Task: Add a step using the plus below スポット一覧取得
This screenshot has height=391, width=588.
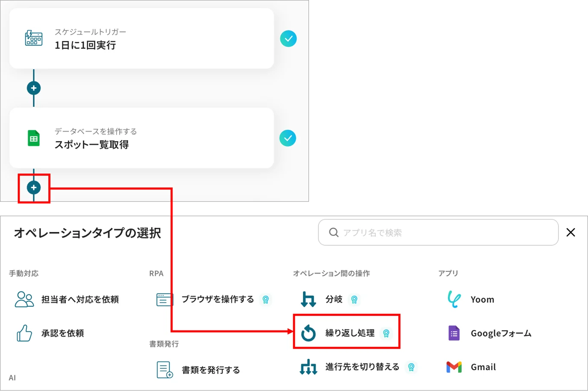Action: 34,188
